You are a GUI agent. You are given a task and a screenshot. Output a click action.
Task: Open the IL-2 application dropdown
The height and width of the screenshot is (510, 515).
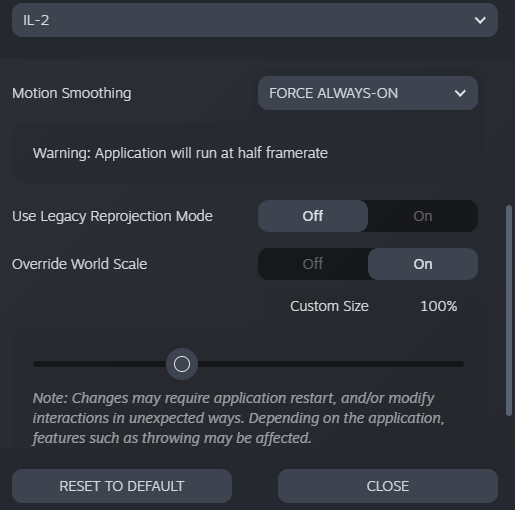[x=255, y=20]
